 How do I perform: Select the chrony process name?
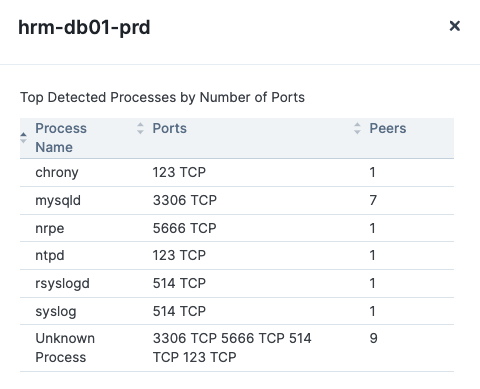57,173
